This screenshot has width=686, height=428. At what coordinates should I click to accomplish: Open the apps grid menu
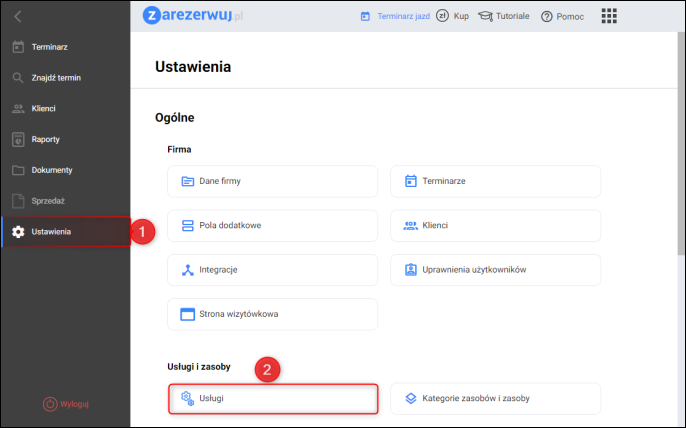(609, 16)
